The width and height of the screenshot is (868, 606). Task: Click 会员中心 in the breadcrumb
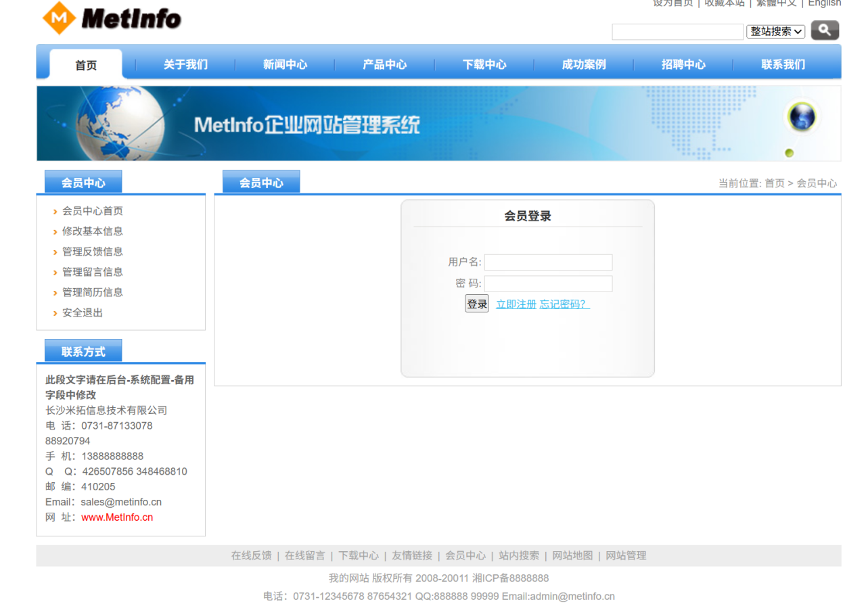[817, 183]
